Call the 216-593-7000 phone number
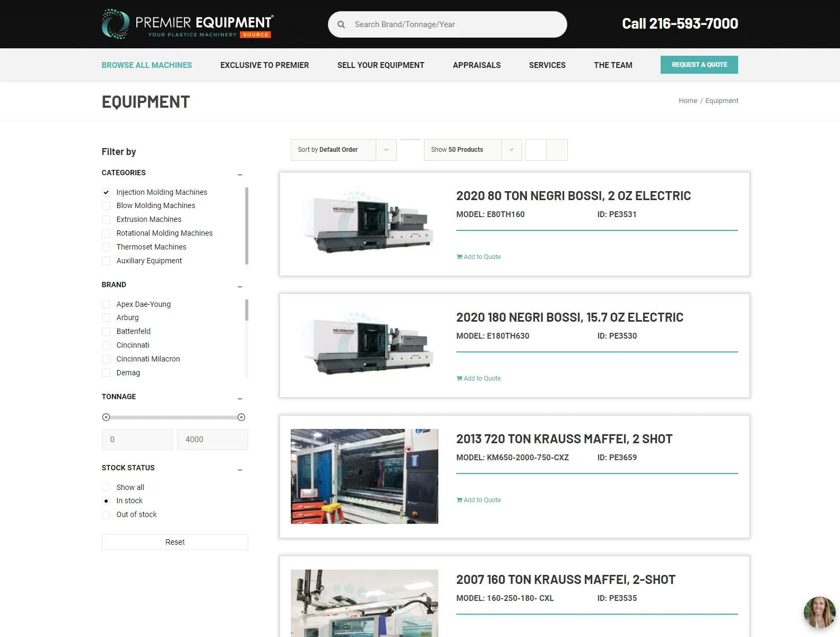840x637 pixels. tap(680, 24)
